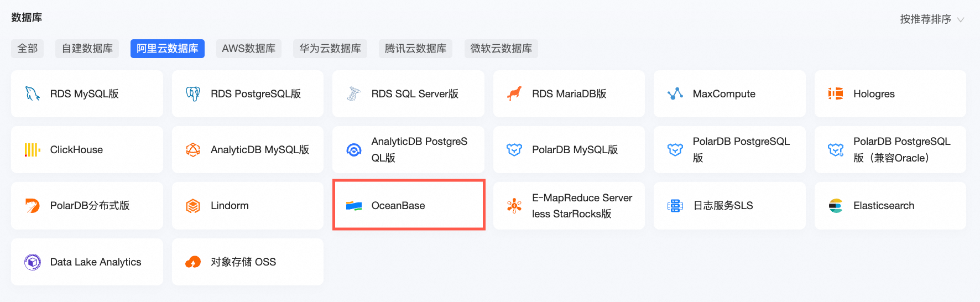This screenshot has width=980, height=302.
Task: Switch to the AWS数据库 tab
Action: click(248, 49)
